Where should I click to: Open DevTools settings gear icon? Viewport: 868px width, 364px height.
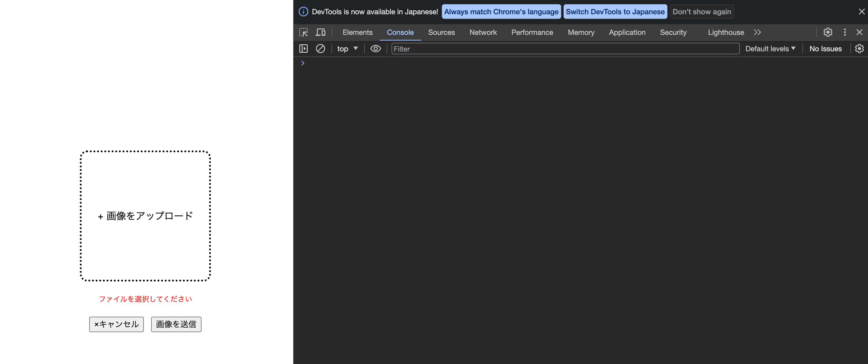828,32
